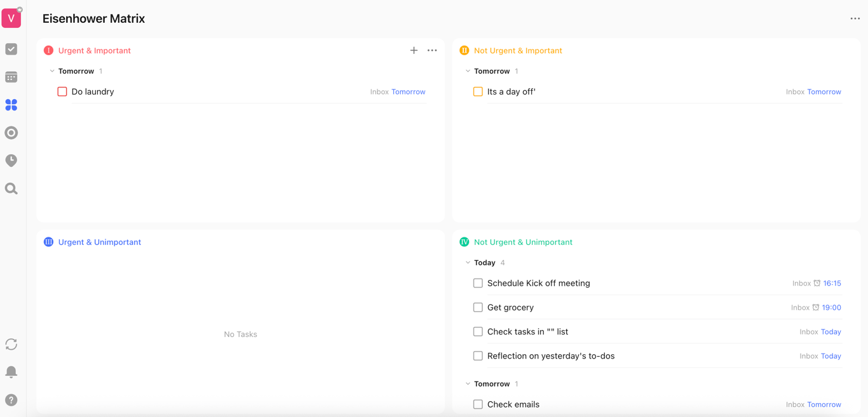This screenshot has width=868, height=417.
Task: Open the Calendar view icon
Action: tap(11, 77)
